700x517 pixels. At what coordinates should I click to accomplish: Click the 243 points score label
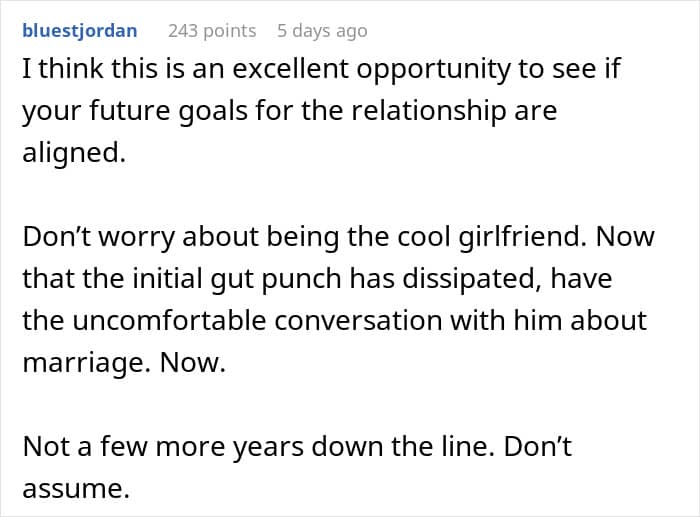point(212,31)
